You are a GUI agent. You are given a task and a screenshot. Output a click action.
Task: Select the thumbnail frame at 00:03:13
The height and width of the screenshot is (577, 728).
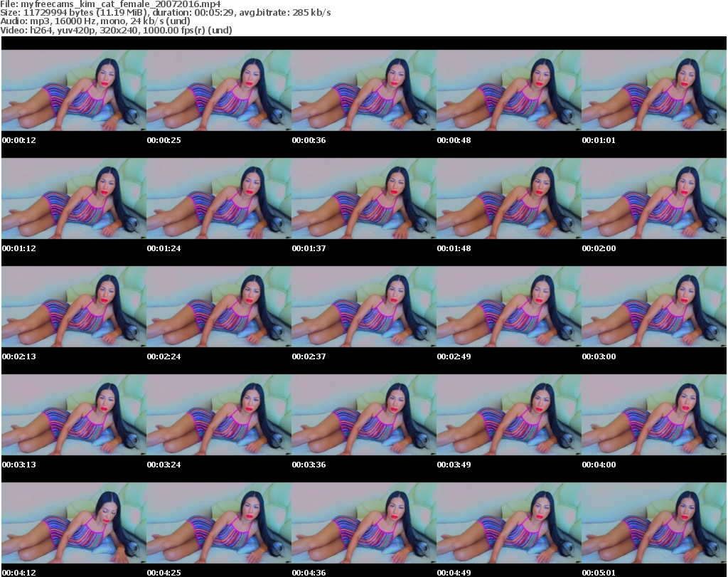click(74, 414)
